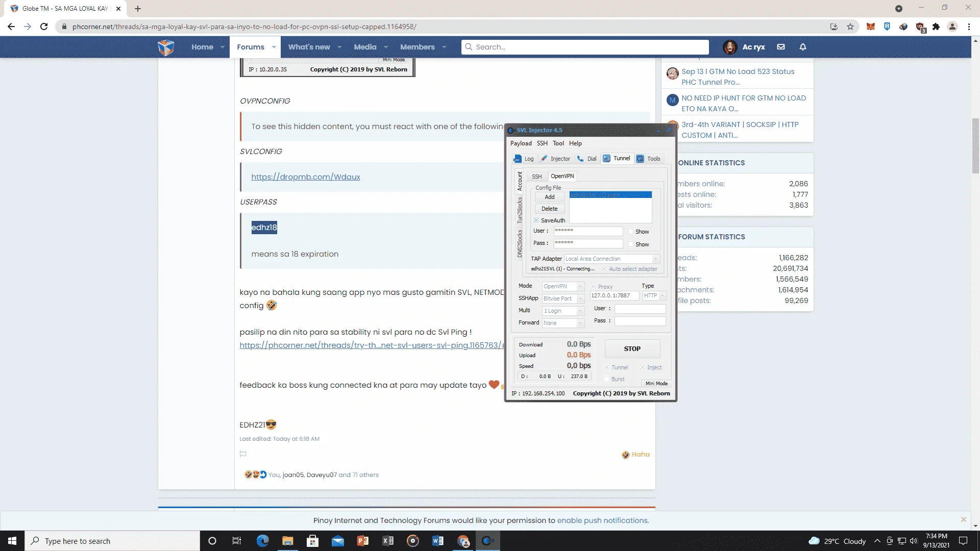Click the STOP button
The width and height of the screenshot is (980, 551).
(632, 349)
